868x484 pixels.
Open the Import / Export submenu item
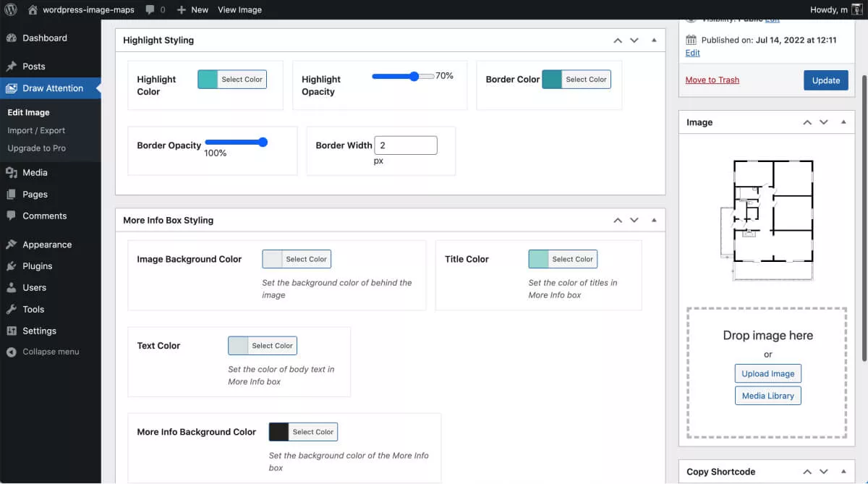[x=36, y=130]
